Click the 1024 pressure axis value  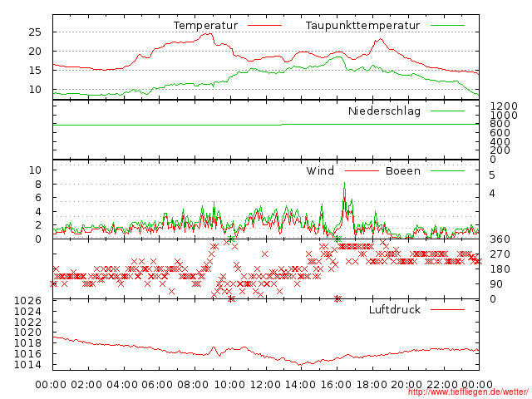(27, 311)
